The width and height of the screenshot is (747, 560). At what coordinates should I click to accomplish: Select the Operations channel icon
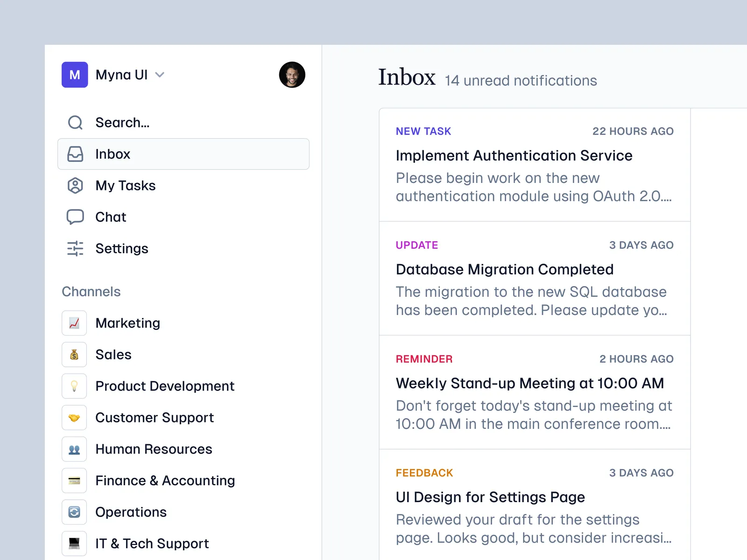coord(74,512)
